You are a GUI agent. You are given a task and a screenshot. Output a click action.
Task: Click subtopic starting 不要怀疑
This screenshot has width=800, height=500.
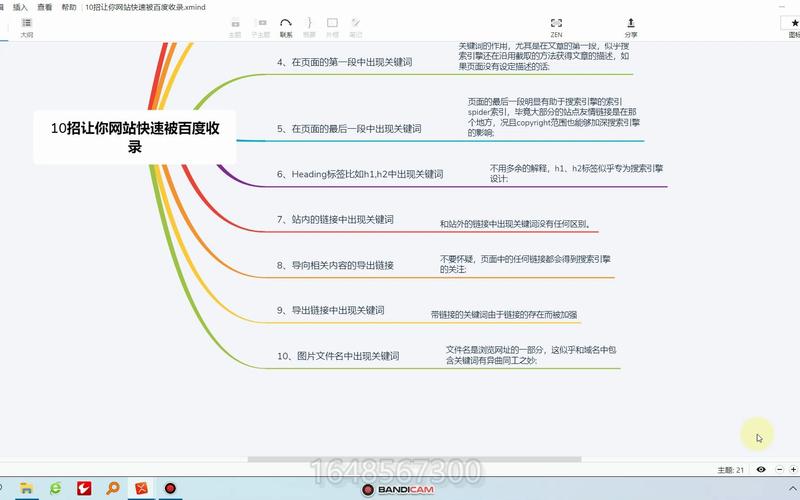pyautogui.click(x=526, y=264)
